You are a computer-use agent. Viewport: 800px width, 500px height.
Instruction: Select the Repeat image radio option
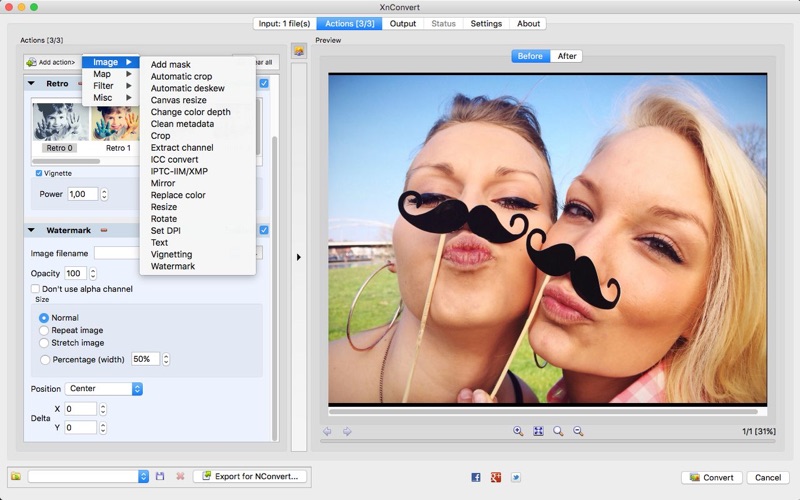point(44,330)
